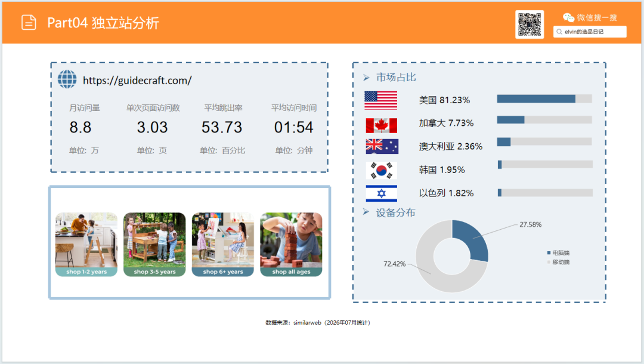This screenshot has width=644, height=364.
Task: Click the Israel flag icon
Action: click(x=381, y=193)
